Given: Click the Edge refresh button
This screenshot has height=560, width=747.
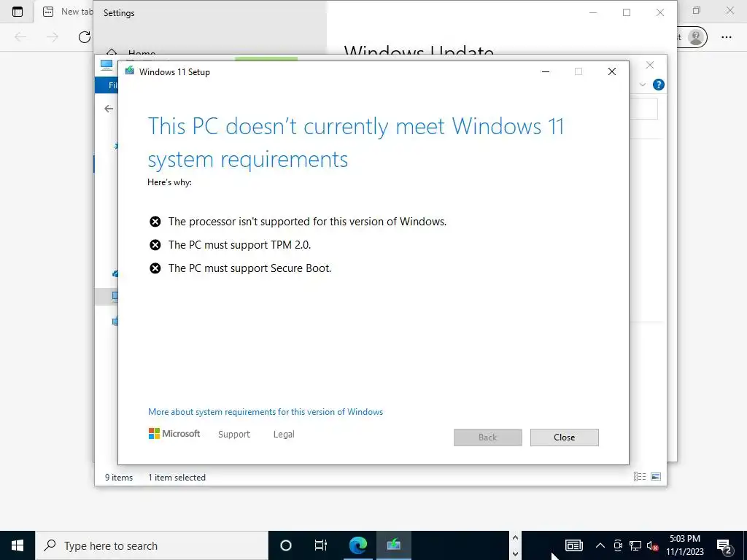Looking at the screenshot, I should point(85,36).
